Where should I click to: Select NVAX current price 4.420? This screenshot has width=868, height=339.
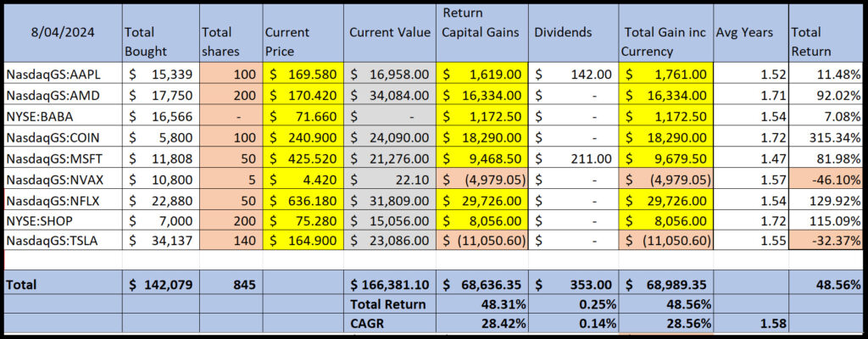303,180
